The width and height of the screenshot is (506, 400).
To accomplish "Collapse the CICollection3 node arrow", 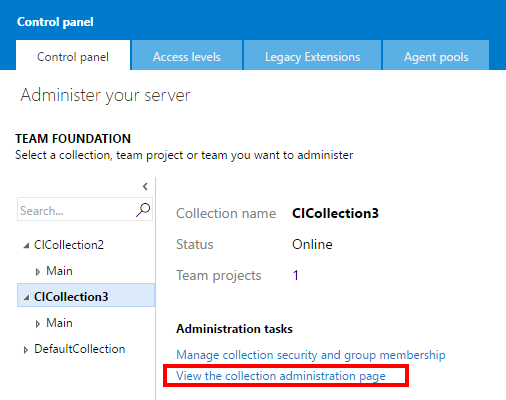I will [26, 298].
